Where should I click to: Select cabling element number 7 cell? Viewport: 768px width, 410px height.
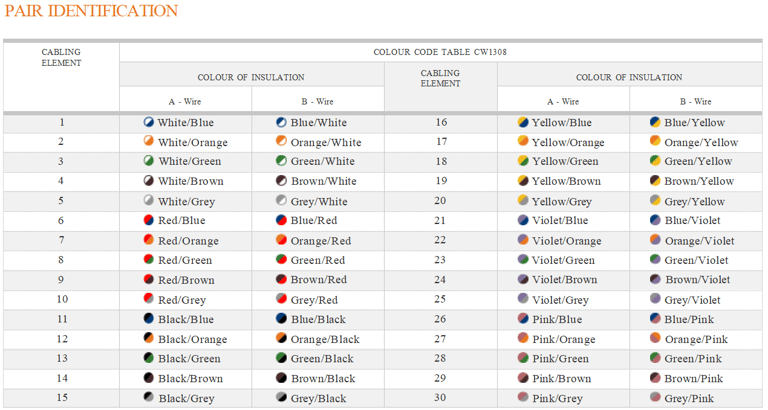[x=61, y=241]
